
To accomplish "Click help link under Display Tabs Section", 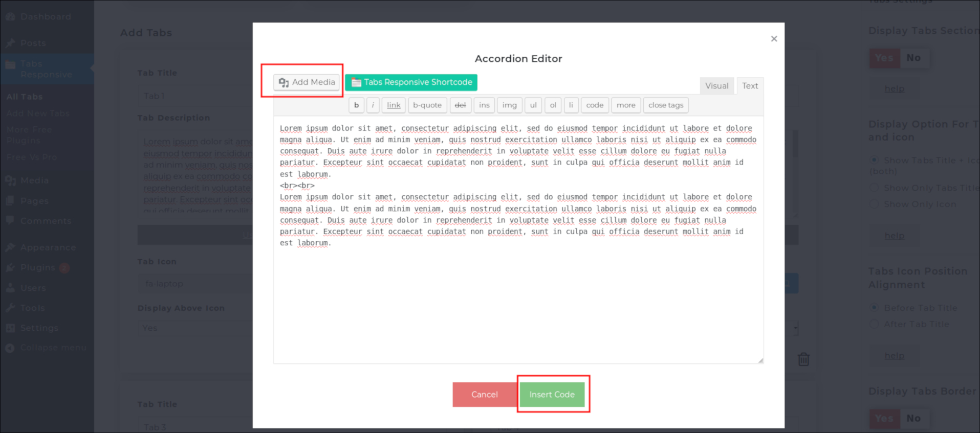I will 894,89.
